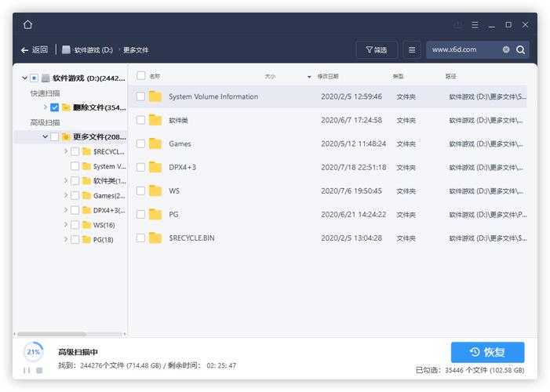Click the back arrow 返回

click(35, 50)
